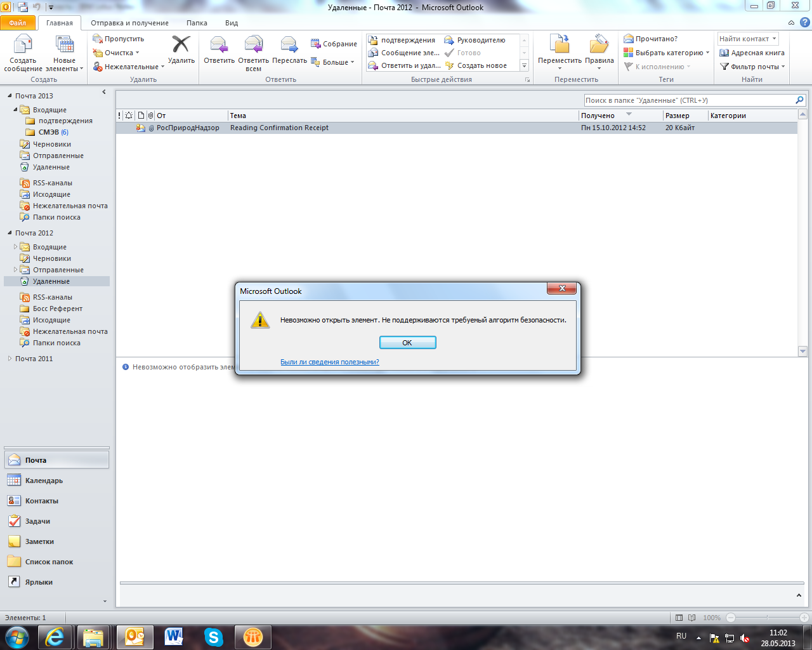Select the Reading Confirmation Receipt message
Viewport: 812px width, 650px height.
coord(457,128)
